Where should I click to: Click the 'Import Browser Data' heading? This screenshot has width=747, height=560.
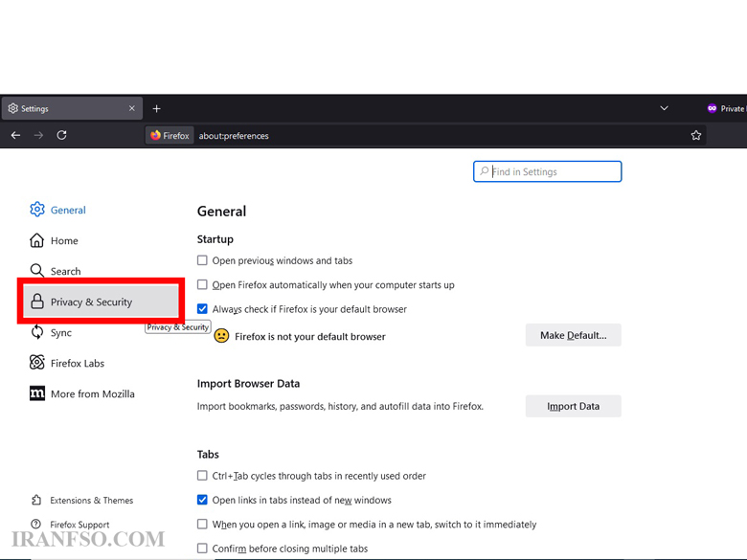pos(249,384)
